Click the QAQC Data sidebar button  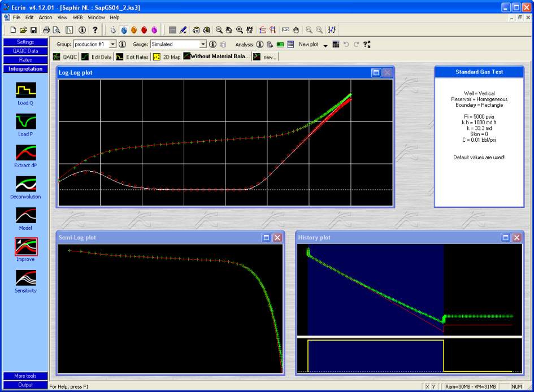tap(25, 51)
